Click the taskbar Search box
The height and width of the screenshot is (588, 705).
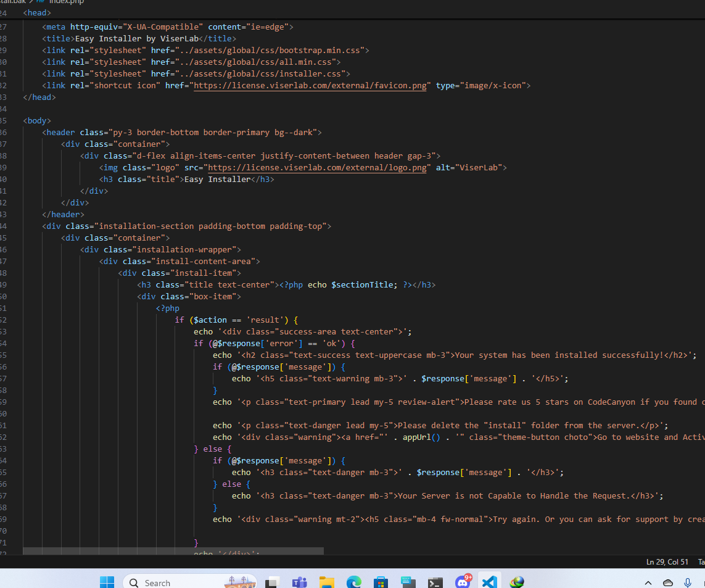pos(189,582)
